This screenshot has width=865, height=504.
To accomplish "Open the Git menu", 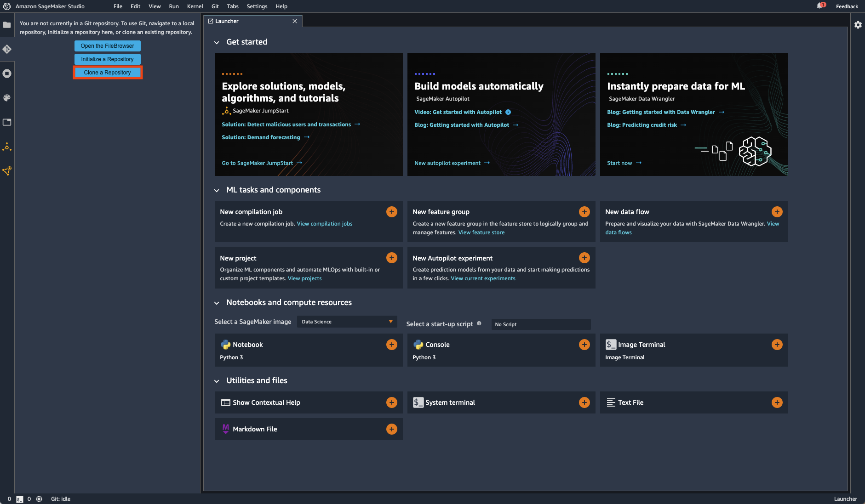I will tap(215, 6).
